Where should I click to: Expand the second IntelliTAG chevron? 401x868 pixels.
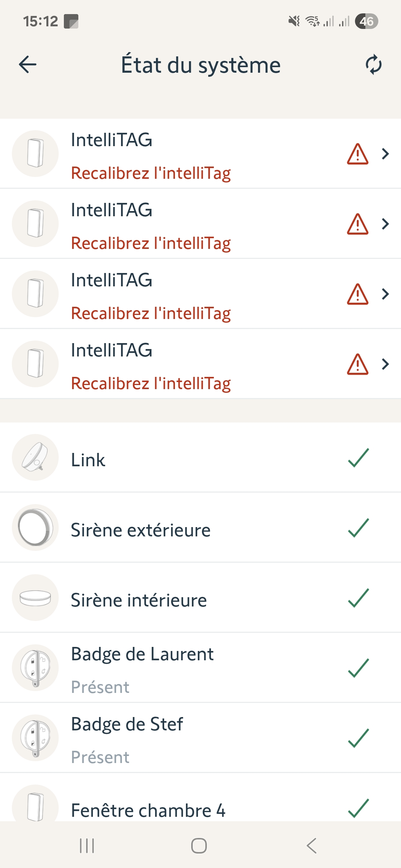tap(385, 224)
